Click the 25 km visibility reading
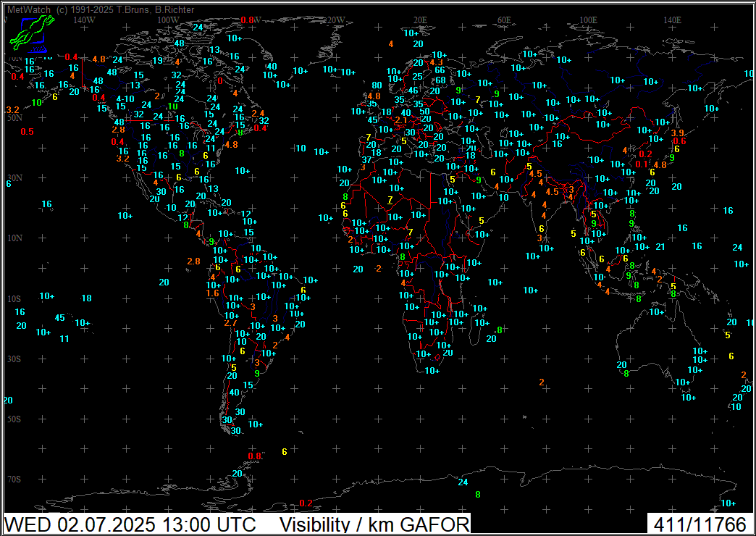Screen dimensions: 756x536 418,77
